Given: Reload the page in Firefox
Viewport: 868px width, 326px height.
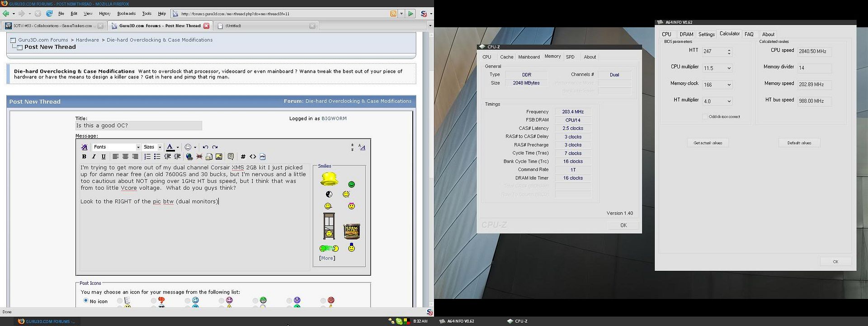Looking at the screenshot, I should 49,14.
